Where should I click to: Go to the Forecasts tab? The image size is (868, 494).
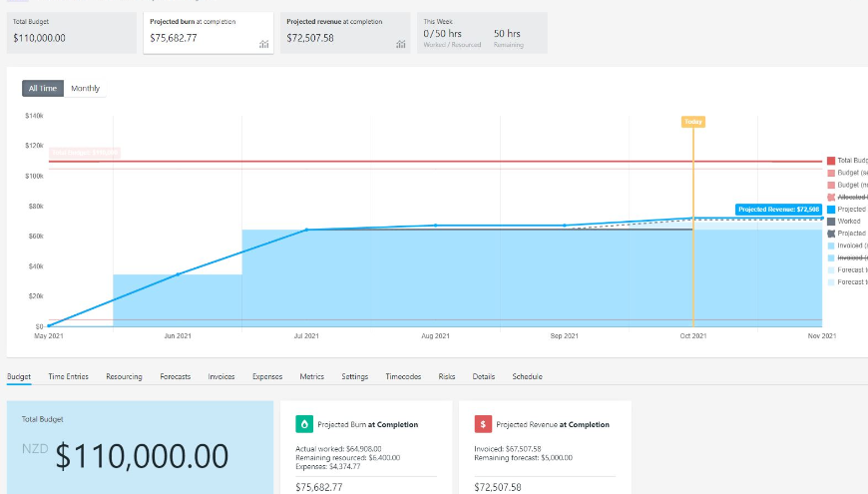pyautogui.click(x=175, y=376)
